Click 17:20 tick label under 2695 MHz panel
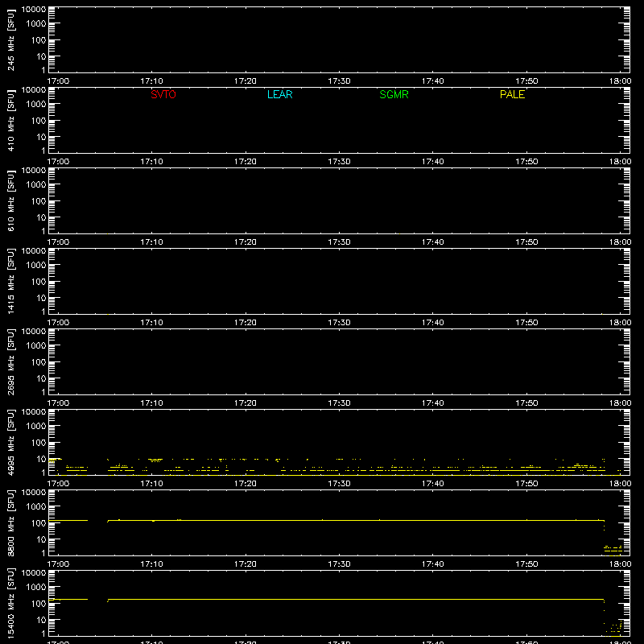 point(246,403)
